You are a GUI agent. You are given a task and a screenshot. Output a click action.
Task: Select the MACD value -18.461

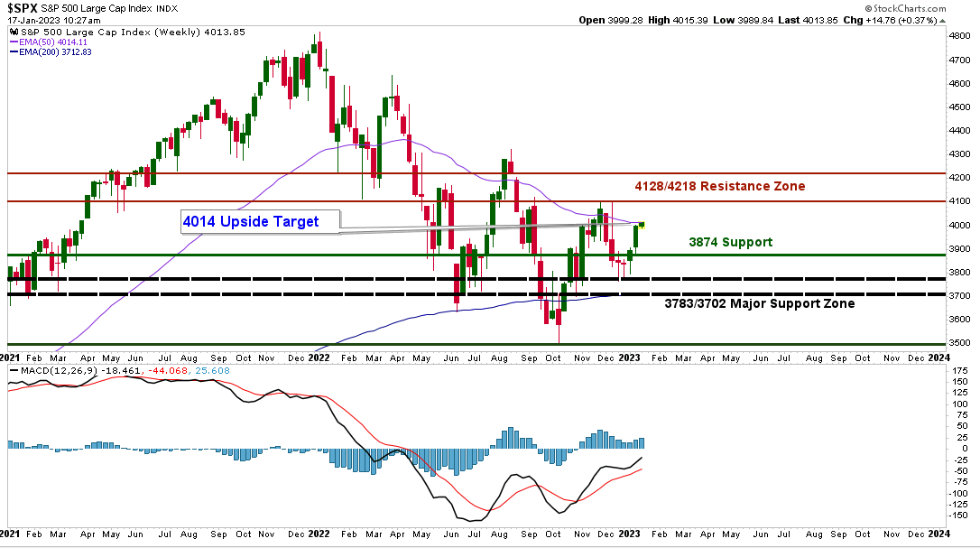pos(121,370)
